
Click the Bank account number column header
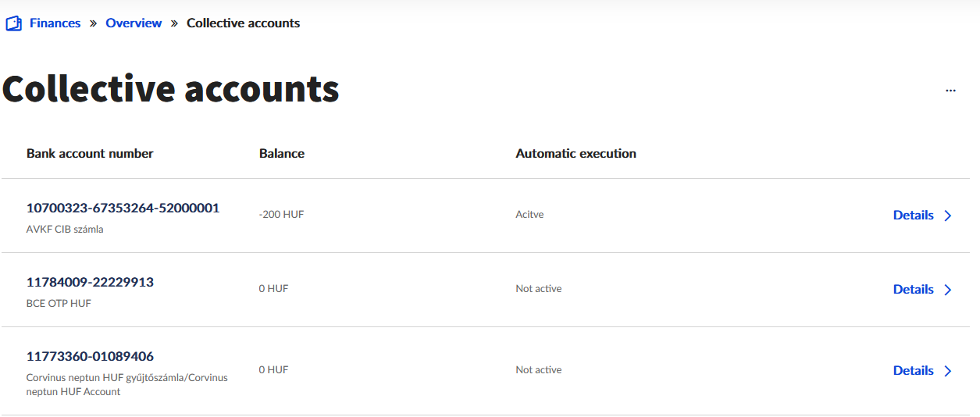click(90, 154)
